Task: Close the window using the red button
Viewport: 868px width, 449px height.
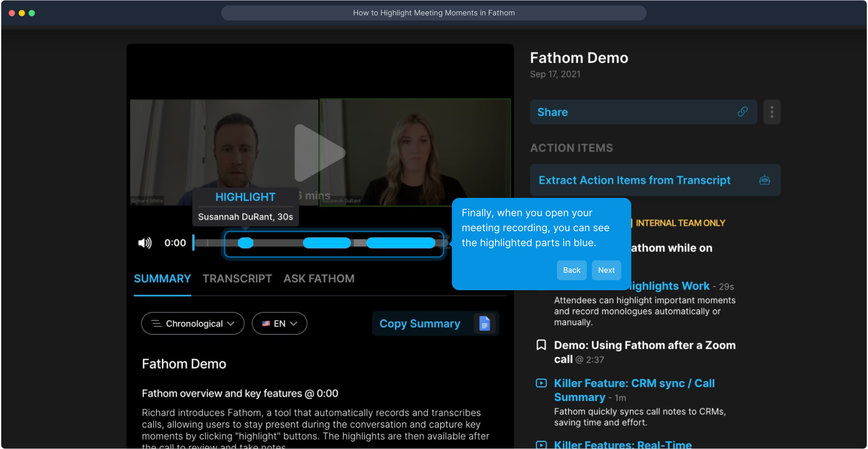Action: (x=12, y=13)
